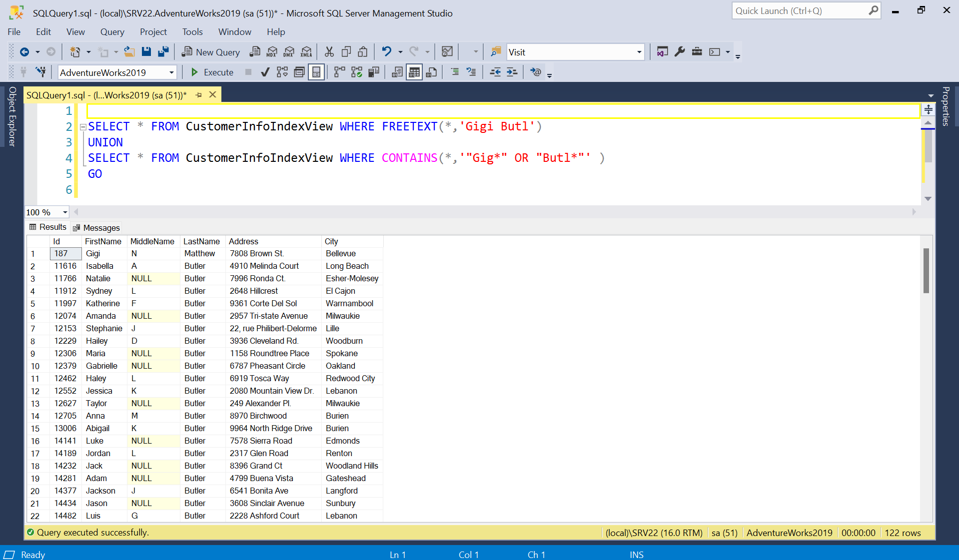Execute the current SQL query

211,72
